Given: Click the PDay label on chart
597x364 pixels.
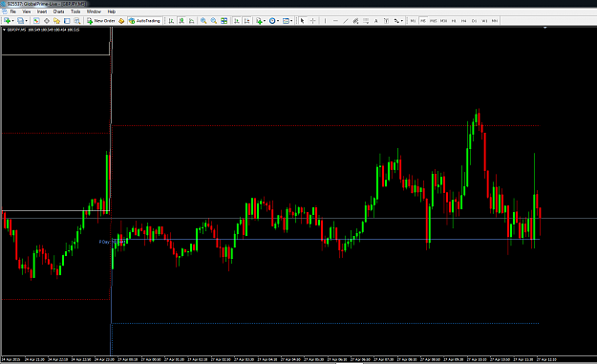Looking at the screenshot, I should pos(104,242).
